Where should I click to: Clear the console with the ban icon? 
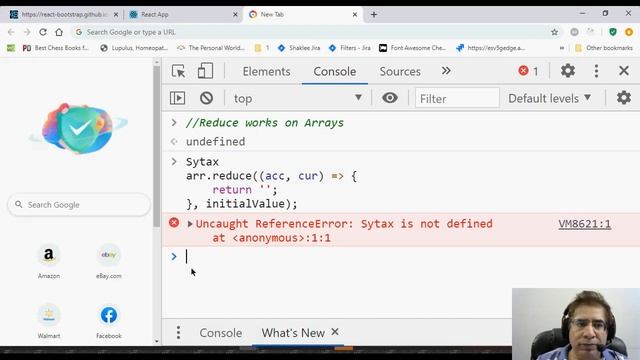[x=207, y=98]
